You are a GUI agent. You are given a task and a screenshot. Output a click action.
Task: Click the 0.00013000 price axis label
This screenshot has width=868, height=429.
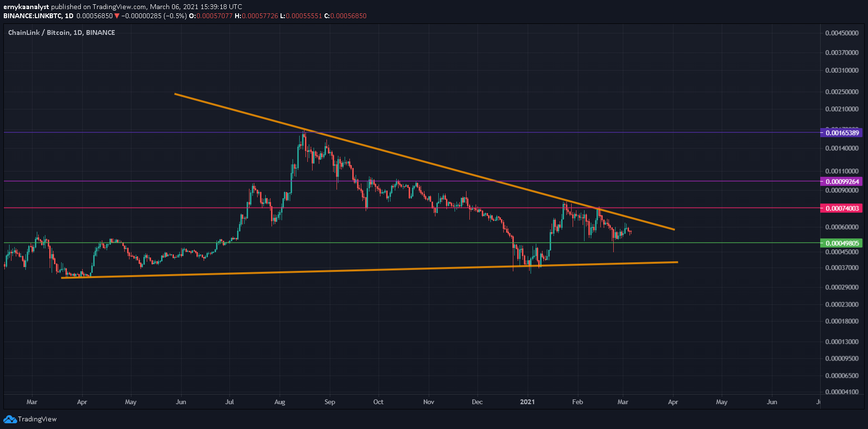[842, 342]
